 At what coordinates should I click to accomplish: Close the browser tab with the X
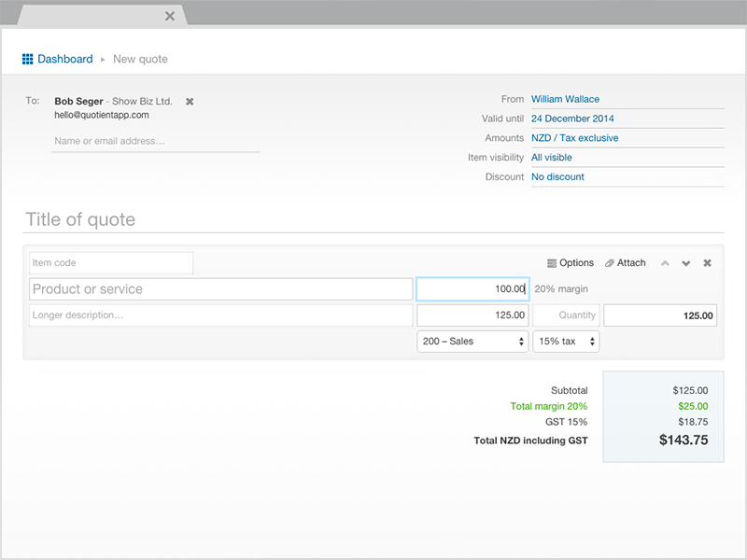click(170, 16)
